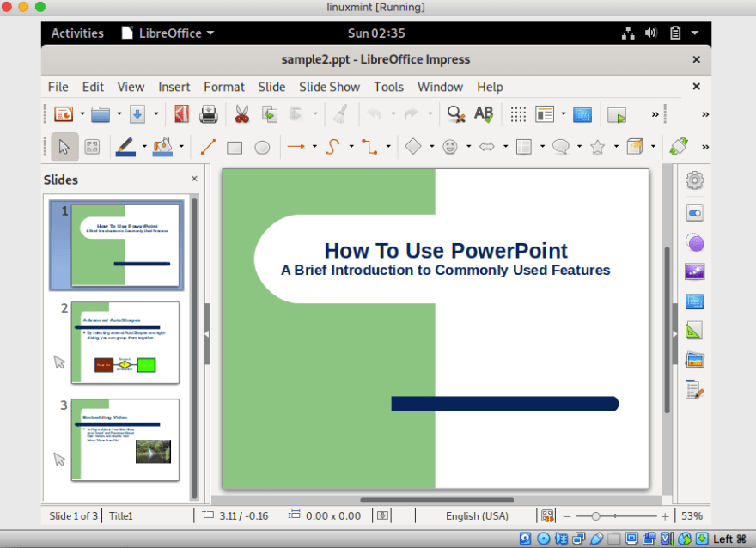Screen dimensions: 756x548
Task: Open the Window menu
Action: (x=440, y=87)
